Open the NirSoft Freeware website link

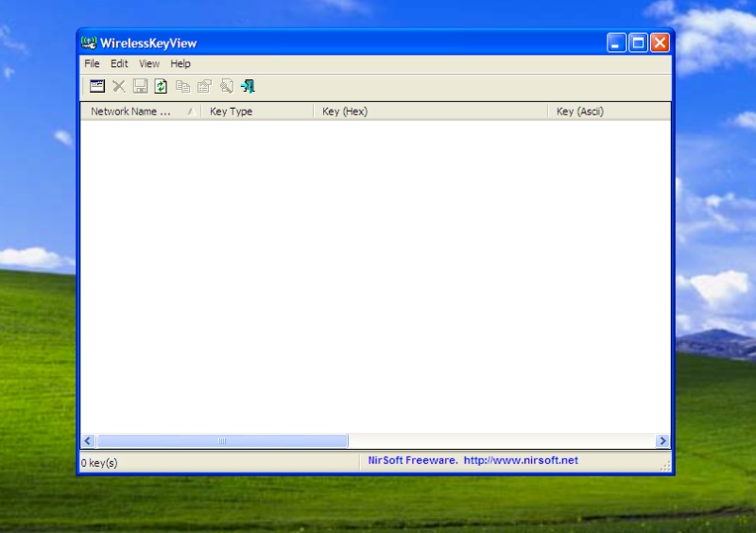pyautogui.click(x=473, y=461)
